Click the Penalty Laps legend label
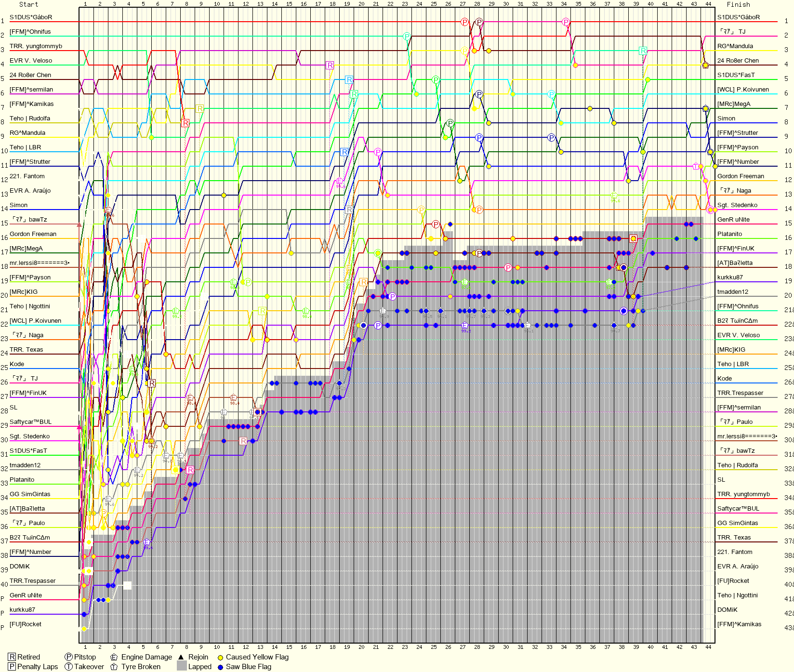The height and width of the screenshot is (672, 794). [x=38, y=667]
